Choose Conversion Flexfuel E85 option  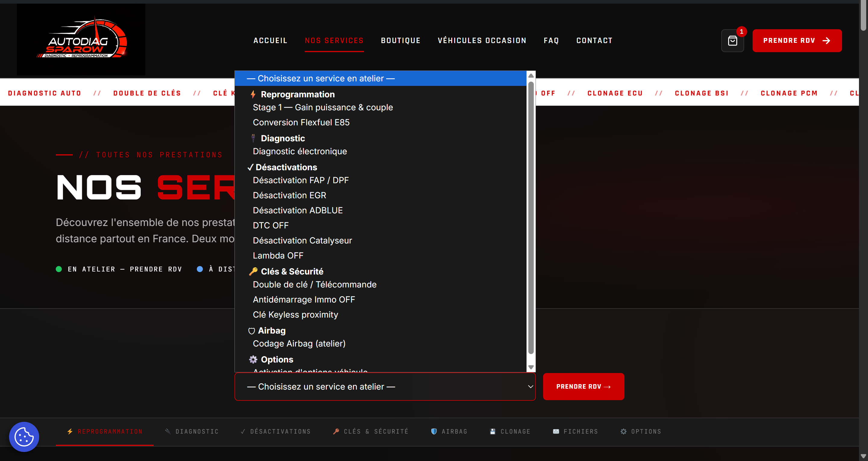click(x=380, y=122)
